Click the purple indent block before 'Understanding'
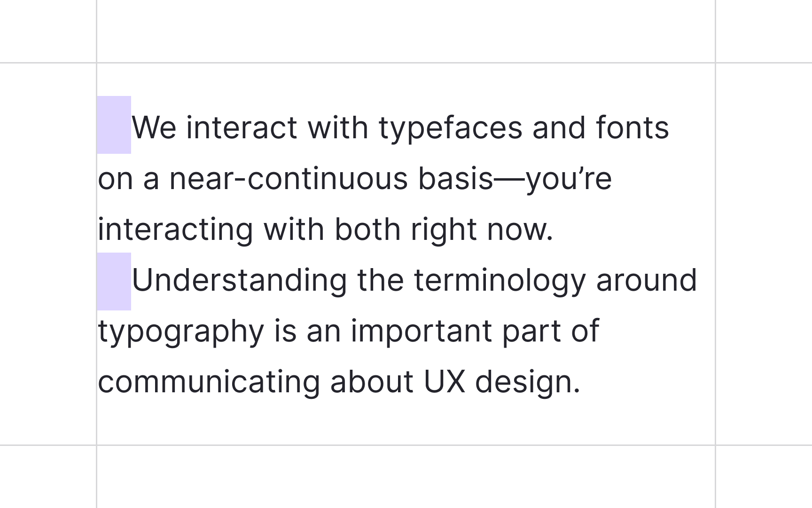 (x=114, y=281)
